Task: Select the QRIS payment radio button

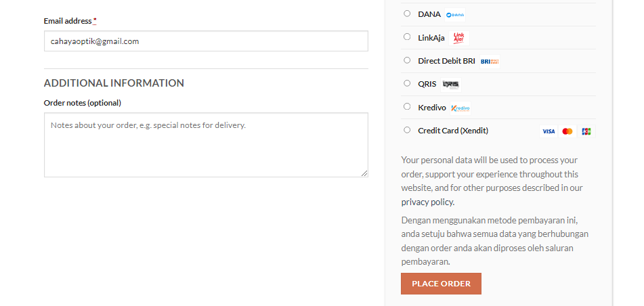Action: pyautogui.click(x=407, y=83)
